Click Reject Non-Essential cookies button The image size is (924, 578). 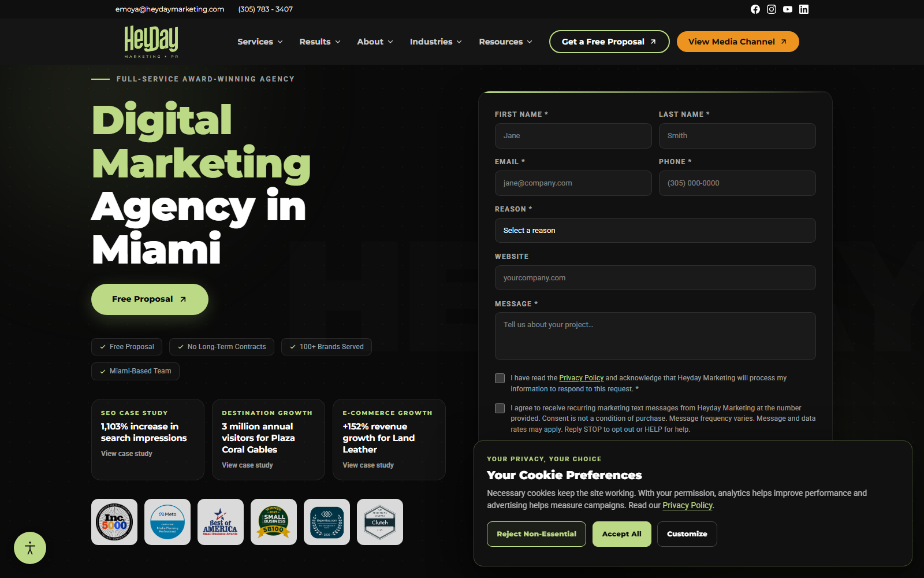(536, 534)
